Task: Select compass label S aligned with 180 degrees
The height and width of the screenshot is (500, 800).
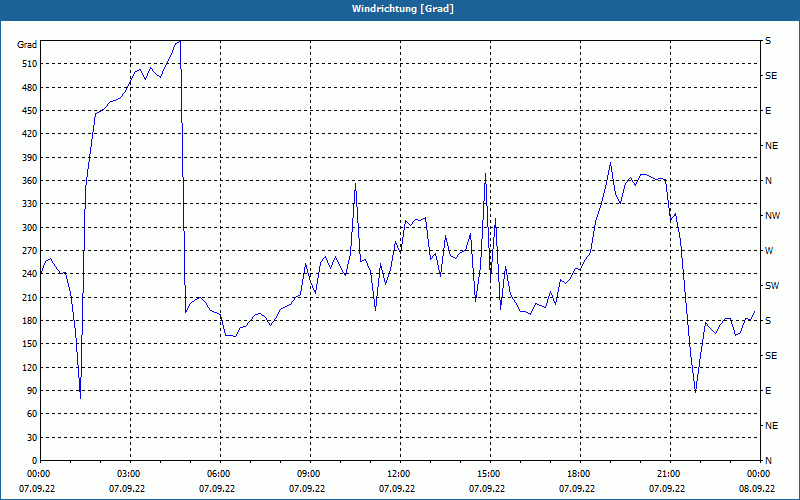Action: [x=768, y=321]
